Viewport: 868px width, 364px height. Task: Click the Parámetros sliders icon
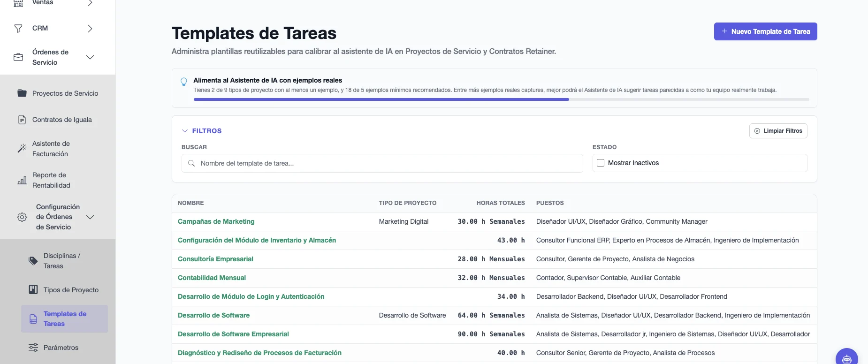[33, 348]
